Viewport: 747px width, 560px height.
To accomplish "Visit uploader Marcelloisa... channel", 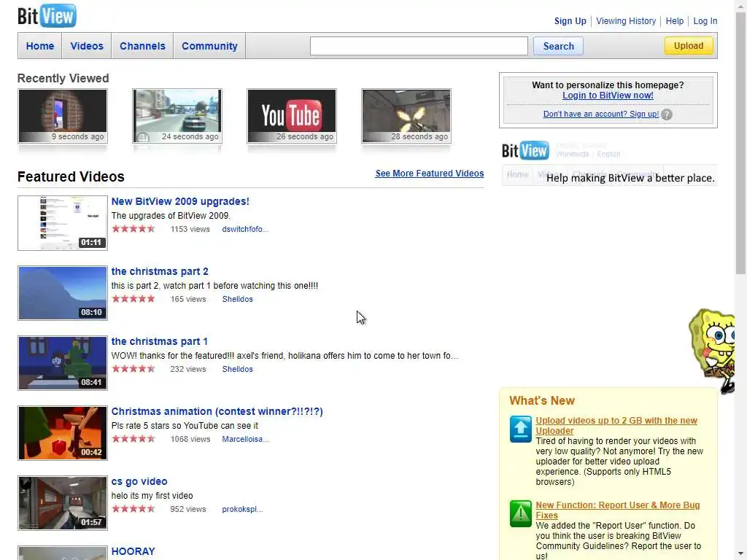I will pyautogui.click(x=245, y=439).
